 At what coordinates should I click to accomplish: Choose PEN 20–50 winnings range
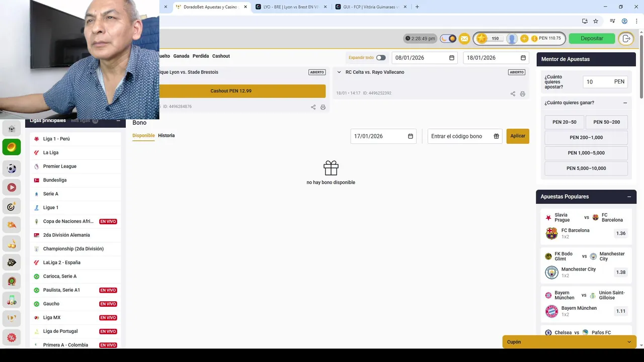(x=564, y=122)
